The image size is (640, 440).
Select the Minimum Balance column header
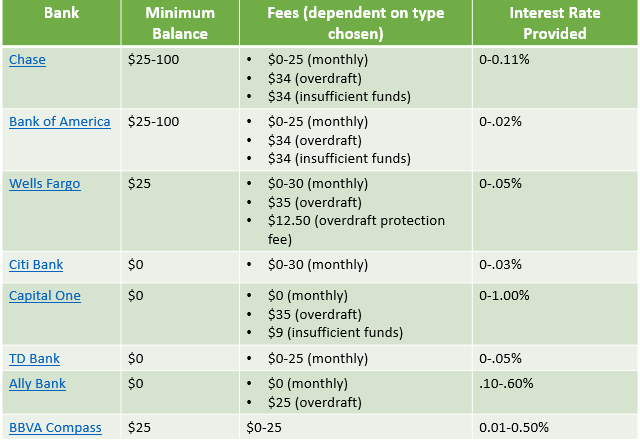(x=180, y=23)
